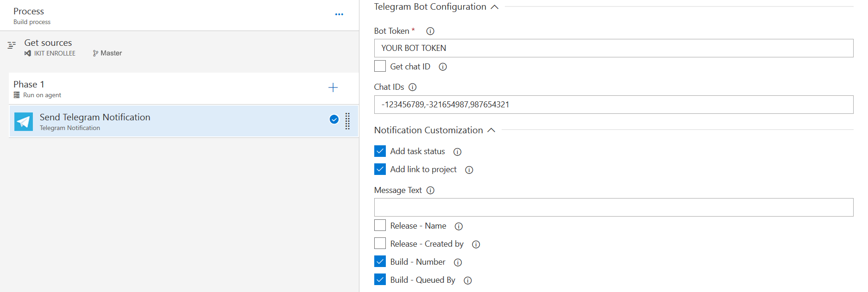Click the Get sources list icon
Screen dimensions: 868x292
click(12, 45)
